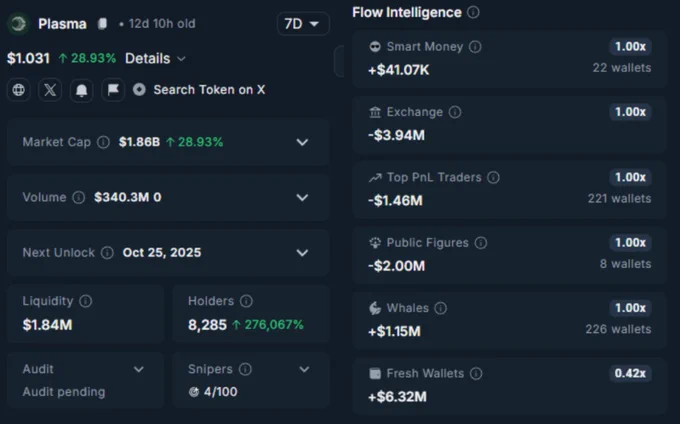Open the 7D timeframe dropdown

(303, 23)
